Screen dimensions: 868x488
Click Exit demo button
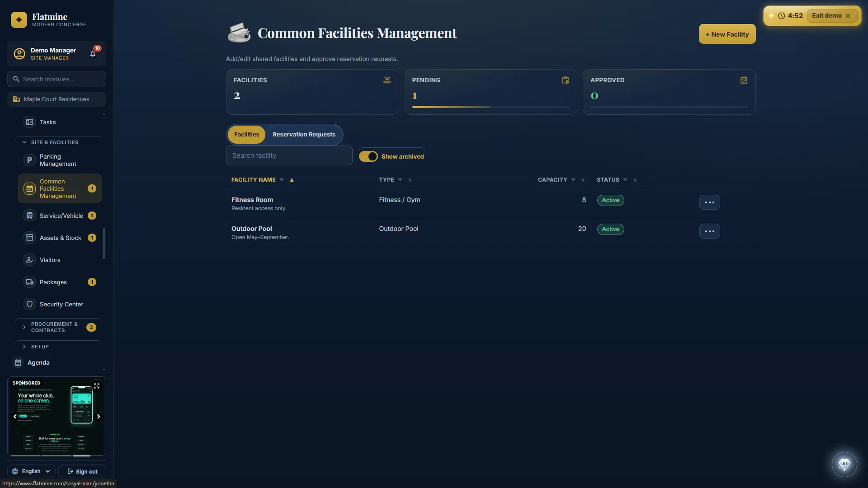coord(831,15)
